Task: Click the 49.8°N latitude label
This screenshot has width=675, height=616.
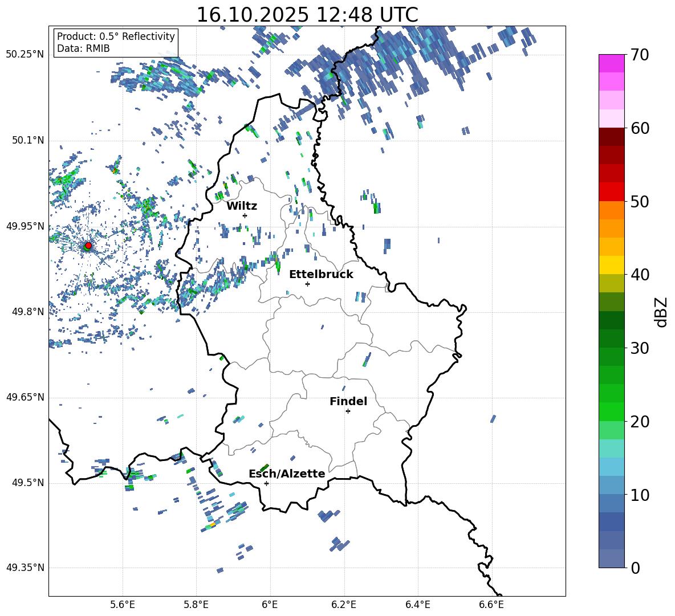Action: pyautogui.click(x=28, y=312)
